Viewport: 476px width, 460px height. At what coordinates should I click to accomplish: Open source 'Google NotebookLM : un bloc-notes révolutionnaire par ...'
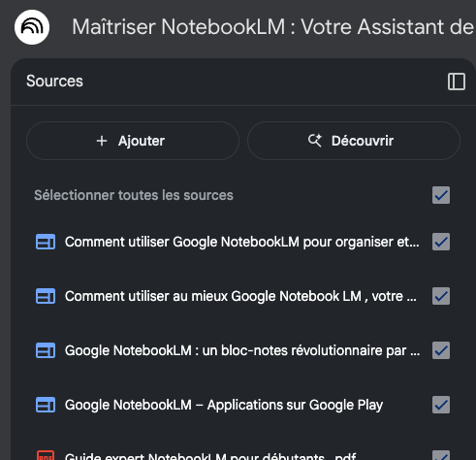coord(242,350)
